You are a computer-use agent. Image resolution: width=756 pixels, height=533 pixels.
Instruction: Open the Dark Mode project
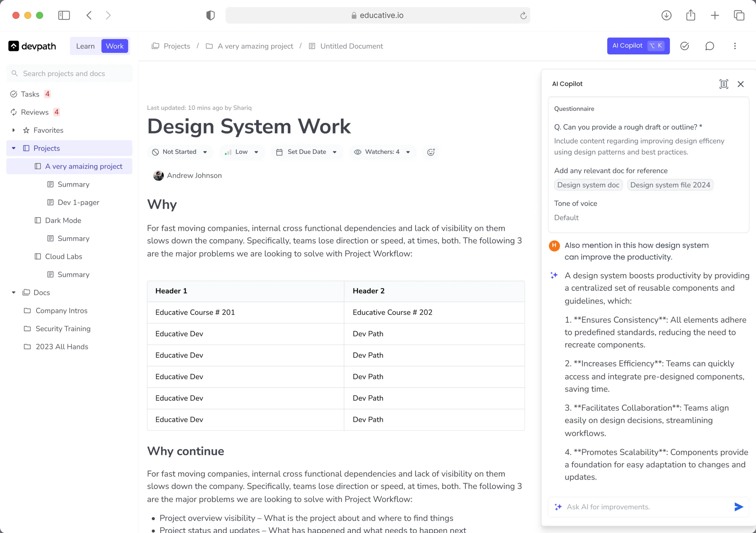click(x=58, y=220)
